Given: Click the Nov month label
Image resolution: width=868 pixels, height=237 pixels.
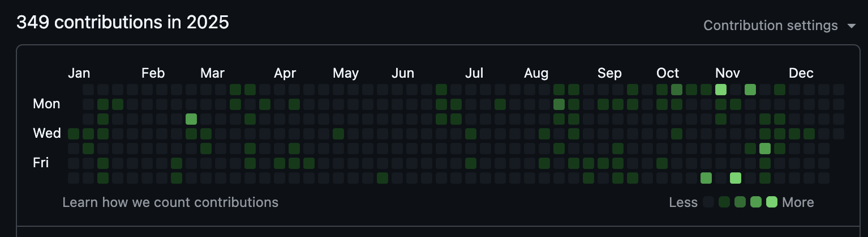Looking at the screenshot, I should (x=728, y=73).
